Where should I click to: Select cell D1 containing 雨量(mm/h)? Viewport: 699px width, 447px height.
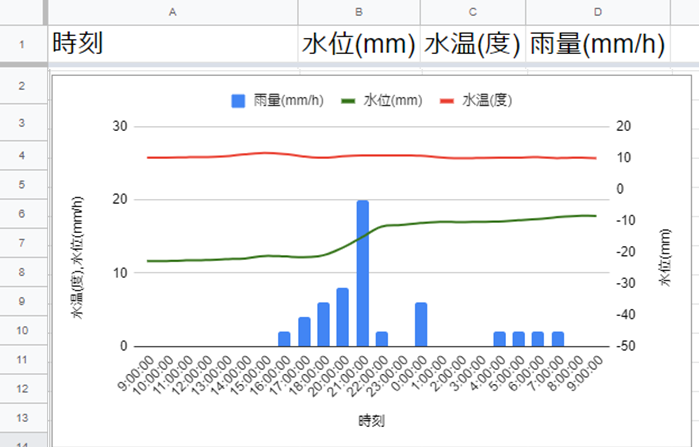point(598,45)
